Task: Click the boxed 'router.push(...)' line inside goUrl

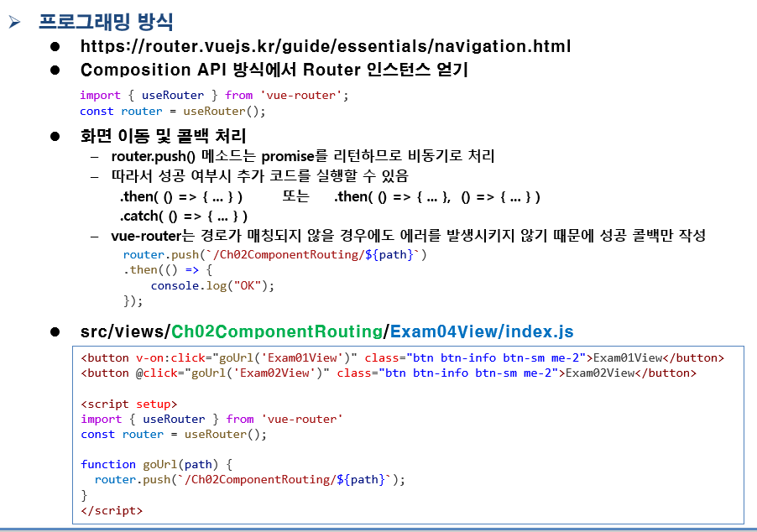Action: point(249,480)
